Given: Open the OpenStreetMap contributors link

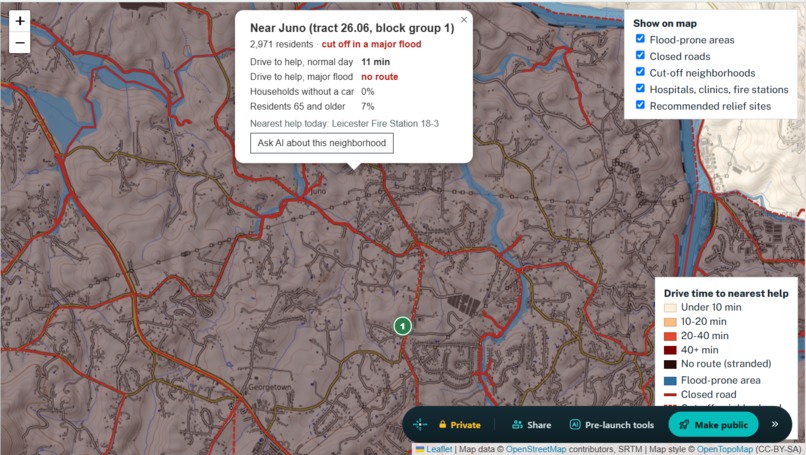Looking at the screenshot, I should [x=536, y=449].
